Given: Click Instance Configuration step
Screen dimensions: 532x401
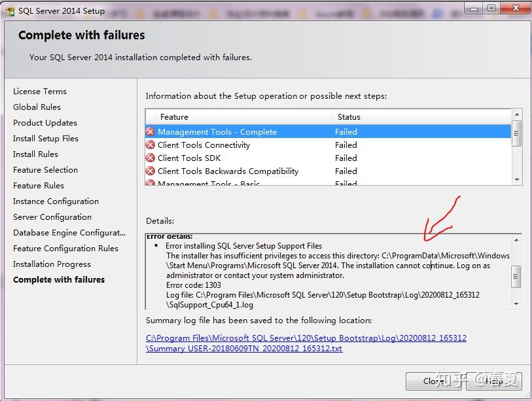Looking at the screenshot, I should pyautogui.click(x=56, y=201).
